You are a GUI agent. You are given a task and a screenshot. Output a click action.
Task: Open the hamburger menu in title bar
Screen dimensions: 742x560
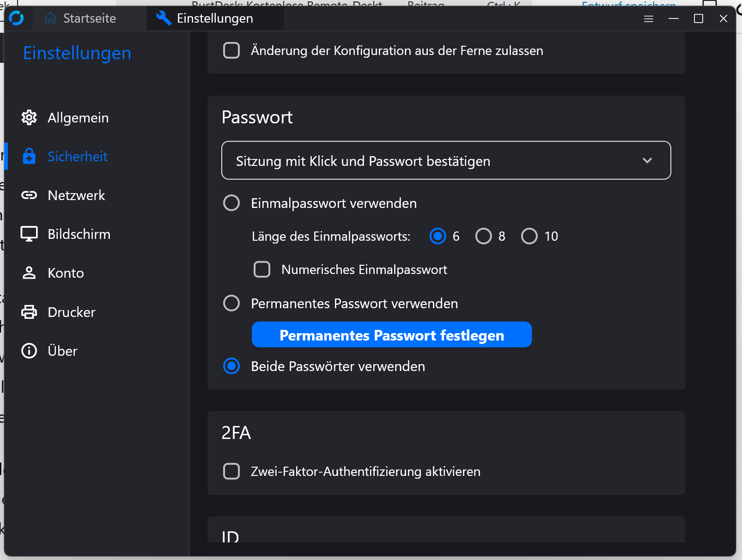point(649,18)
